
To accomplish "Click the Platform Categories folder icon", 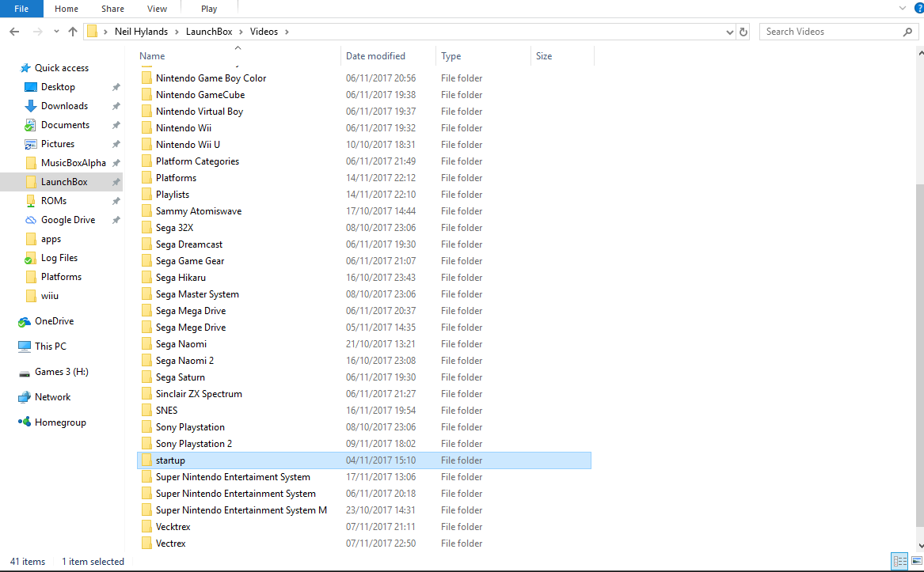I will point(146,161).
